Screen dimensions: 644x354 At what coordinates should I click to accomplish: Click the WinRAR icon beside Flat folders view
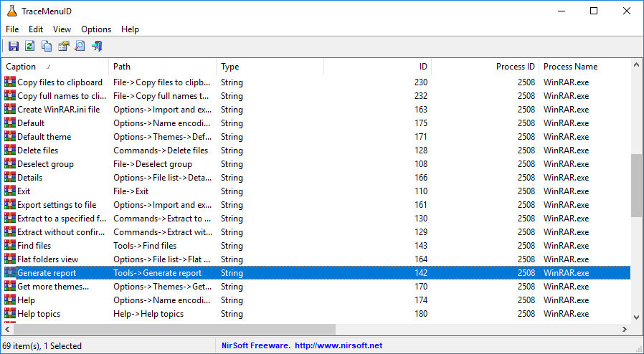(10, 259)
